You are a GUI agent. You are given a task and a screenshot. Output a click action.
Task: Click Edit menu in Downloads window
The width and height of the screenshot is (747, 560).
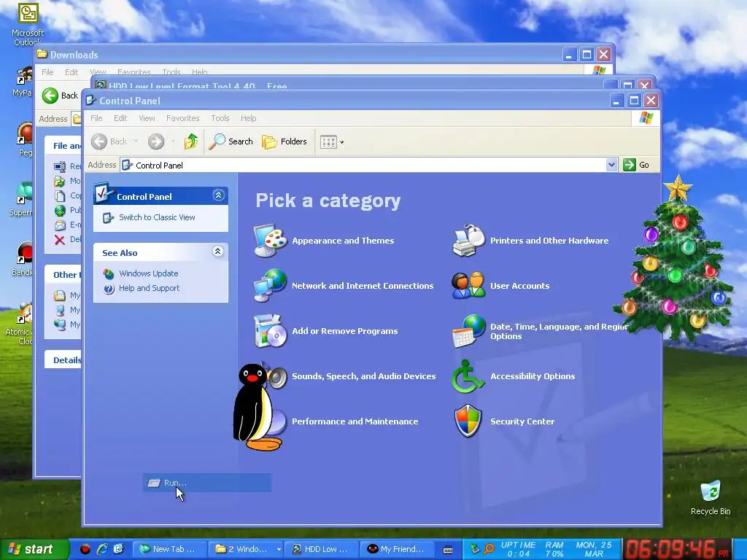click(71, 72)
